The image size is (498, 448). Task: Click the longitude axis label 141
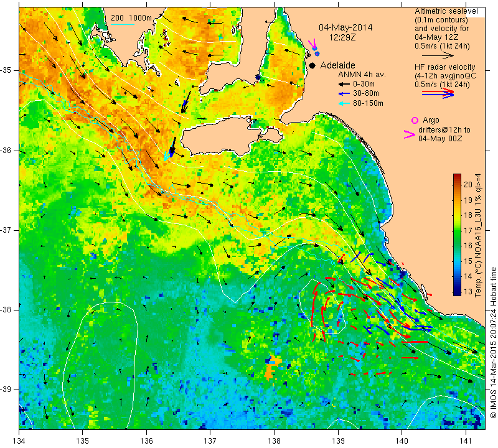[x=466, y=441]
